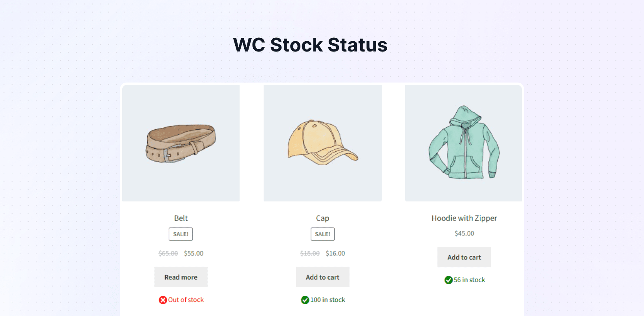This screenshot has height=316, width=644.
Task: Click the Belt sale price $55.00
Action: tap(194, 254)
